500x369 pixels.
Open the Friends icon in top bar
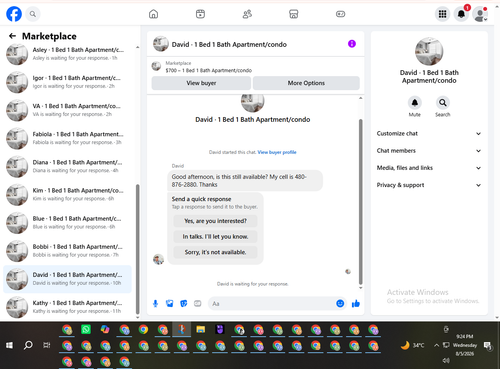coord(247,14)
